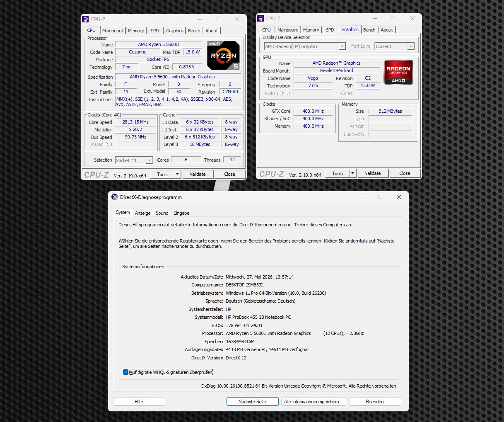Click Validate in right Graphics window
The image size is (504, 422).
tap(373, 173)
